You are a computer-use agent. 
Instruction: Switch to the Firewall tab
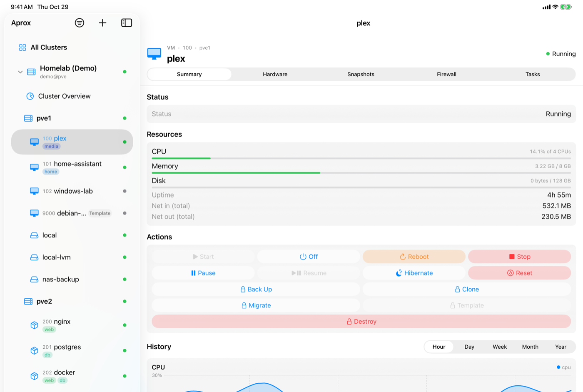447,74
